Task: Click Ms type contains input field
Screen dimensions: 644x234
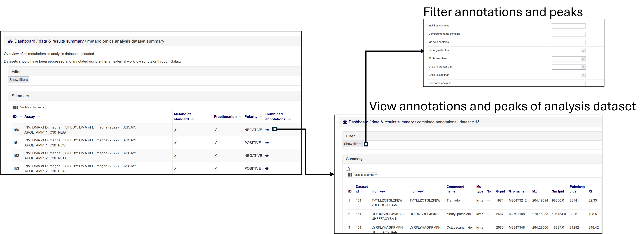Action: 569,42
